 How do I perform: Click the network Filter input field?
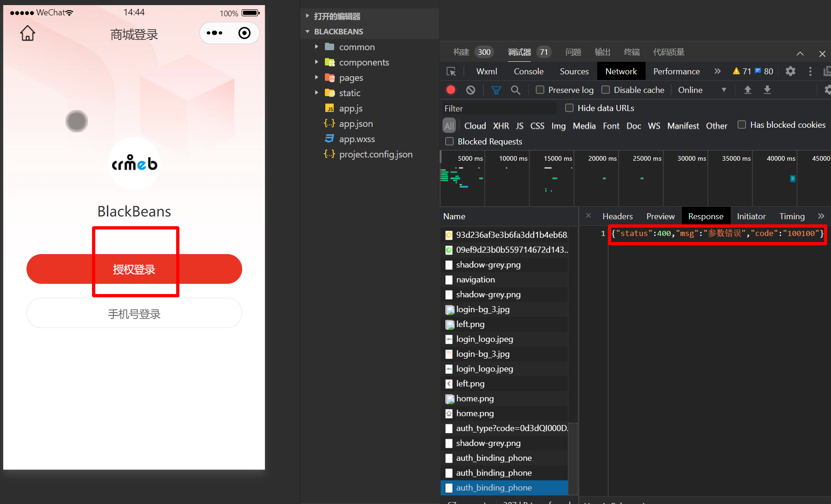[499, 108]
